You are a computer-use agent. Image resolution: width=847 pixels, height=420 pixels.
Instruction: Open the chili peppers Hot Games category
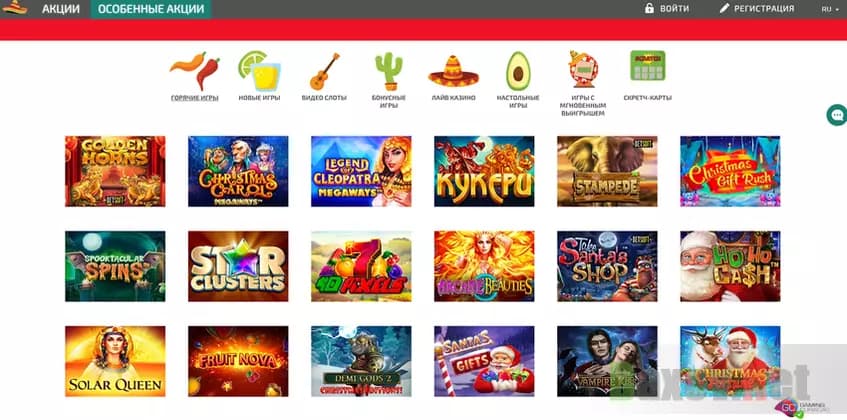pos(195,71)
